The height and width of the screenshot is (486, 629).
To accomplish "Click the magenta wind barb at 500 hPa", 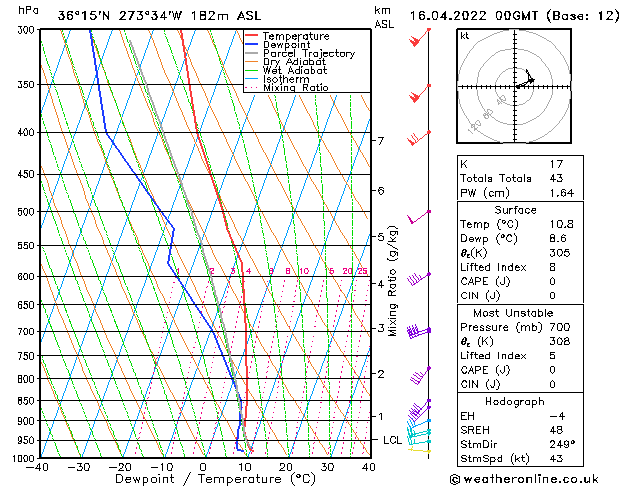I will coord(418,217).
